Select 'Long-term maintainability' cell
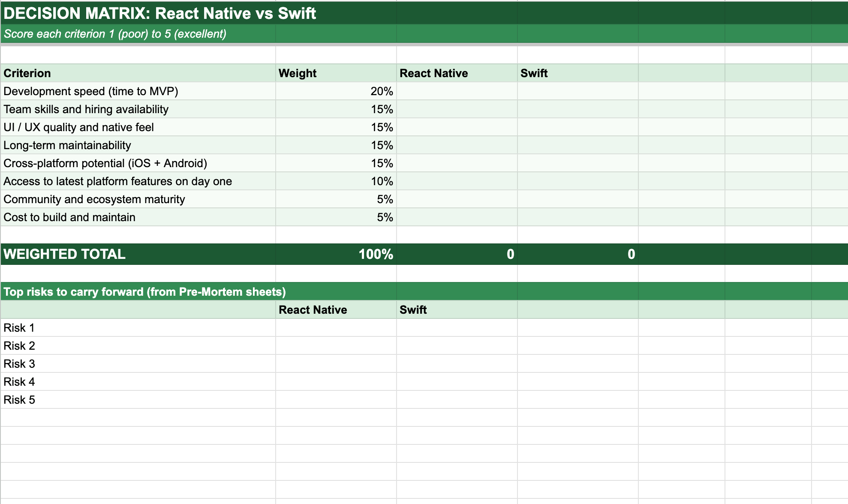Viewport: 848px width, 504px height. point(138,145)
